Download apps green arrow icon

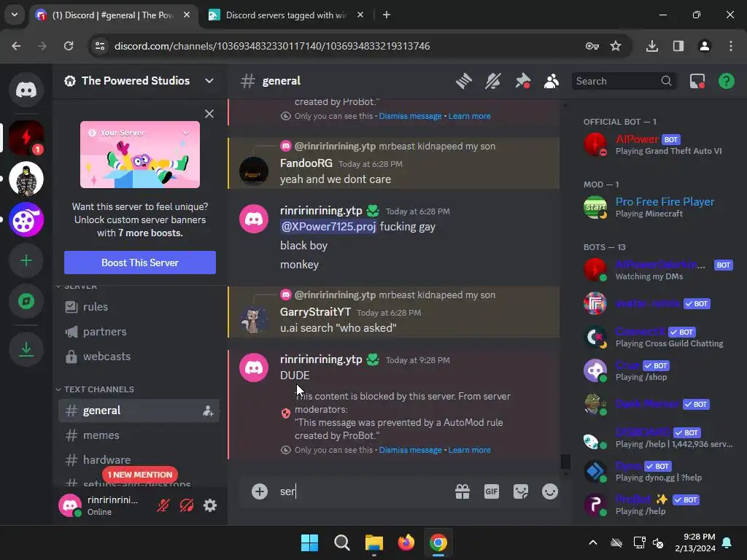[26, 349]
